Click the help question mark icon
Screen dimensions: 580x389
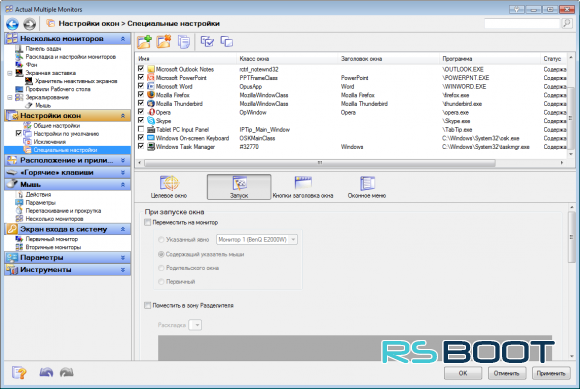pyautogui.click(x=19, y=372)
